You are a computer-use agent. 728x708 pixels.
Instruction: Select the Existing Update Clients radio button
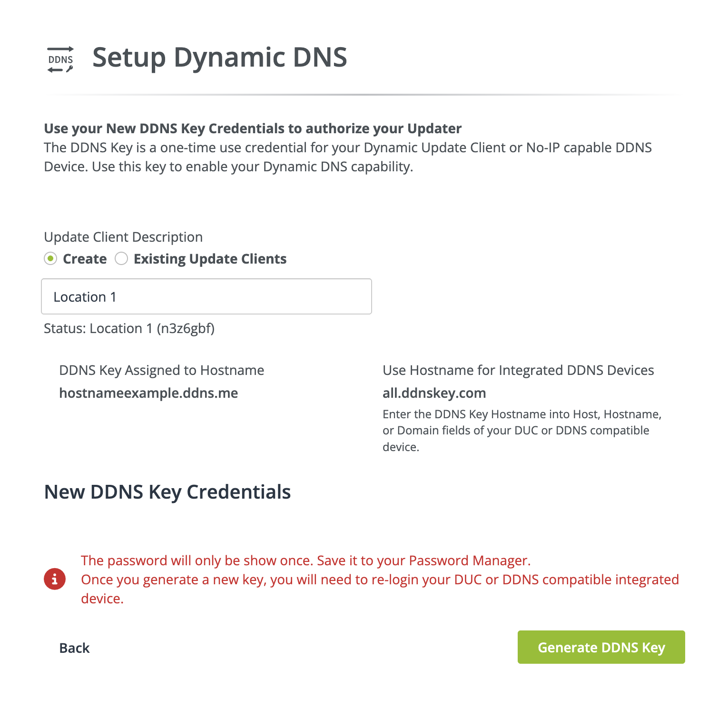click(x=121, y=259)
